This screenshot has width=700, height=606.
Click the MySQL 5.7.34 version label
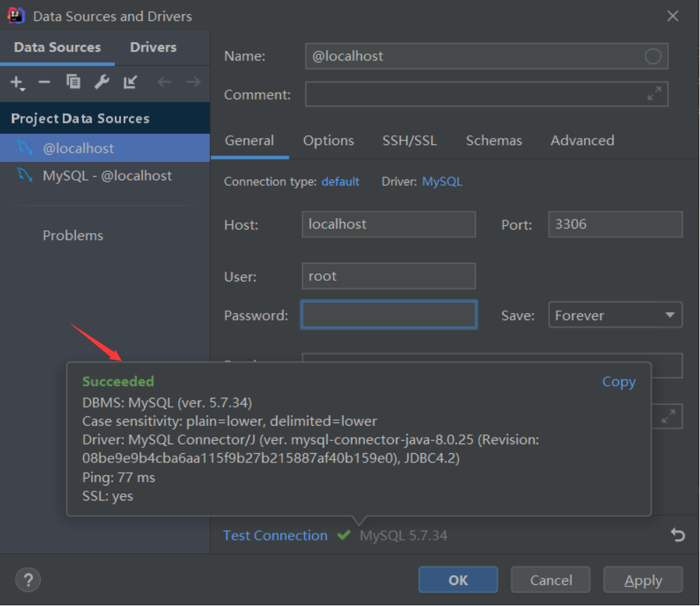pyautogui.click(x=404, y=535)
